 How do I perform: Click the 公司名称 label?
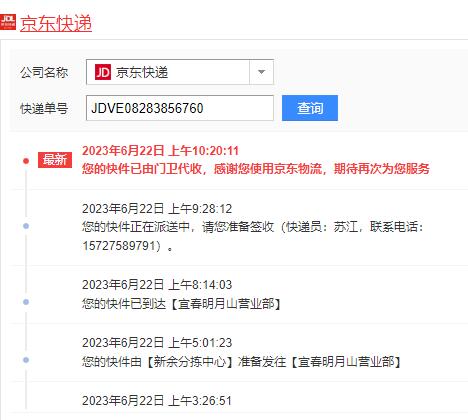(44, 72)
